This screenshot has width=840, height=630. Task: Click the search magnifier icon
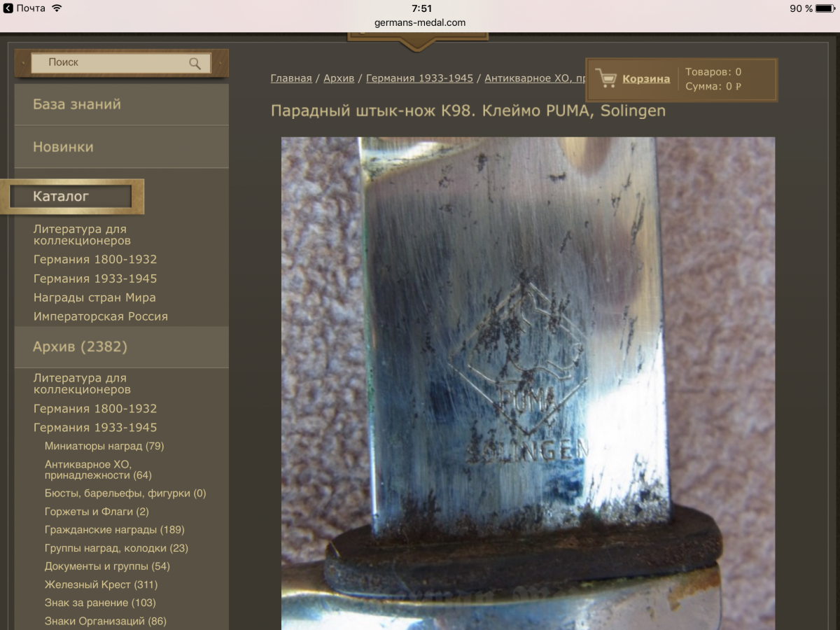tap(195, 64)
